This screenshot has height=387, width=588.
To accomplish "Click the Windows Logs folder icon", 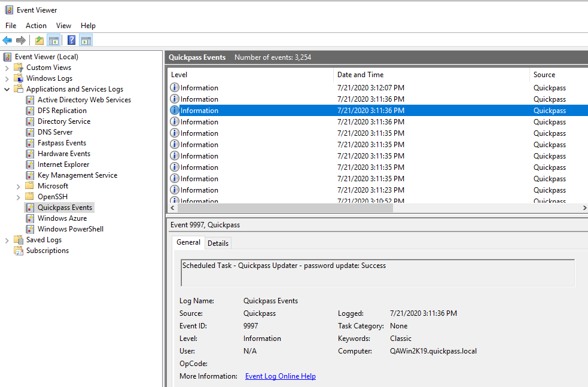I will [x=19, y=78].
